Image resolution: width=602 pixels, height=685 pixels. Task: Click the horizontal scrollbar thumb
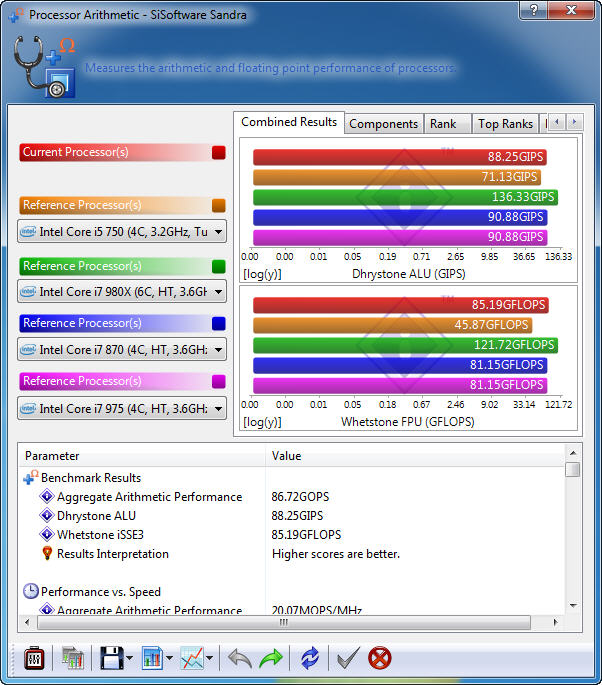pos(284,622)
